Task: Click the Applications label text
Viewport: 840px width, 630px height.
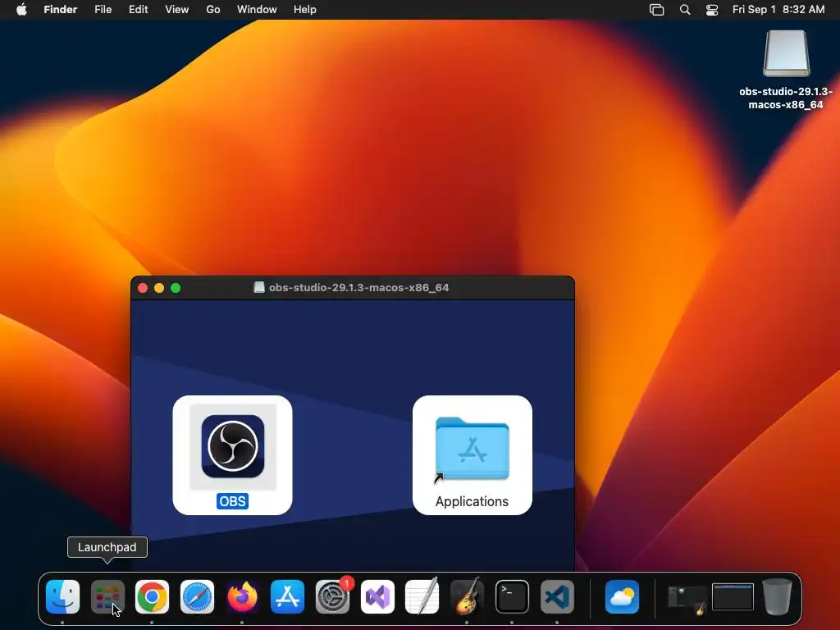Action: pyautogui.click(x=472, y=501)
